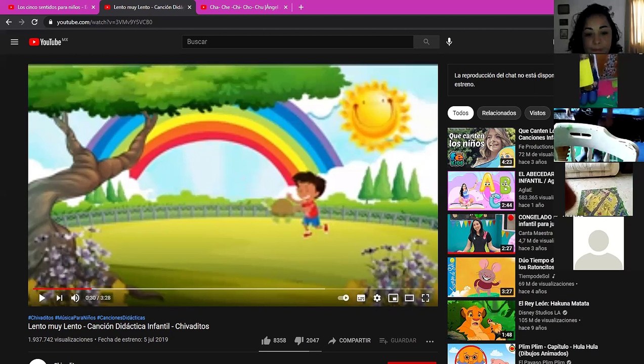Click the browser forward arrow
644x364 pixels.
[x=21, y=22]
